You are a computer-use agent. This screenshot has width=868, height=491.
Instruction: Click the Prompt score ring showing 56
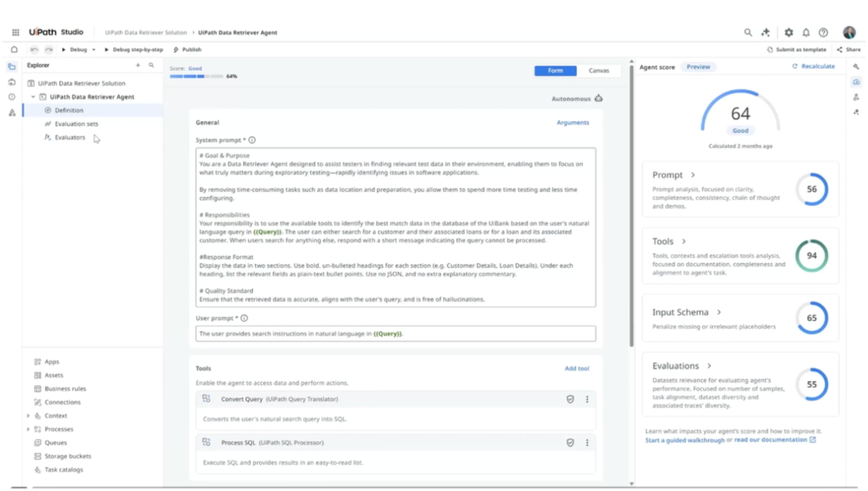click(x=811, y=189)
